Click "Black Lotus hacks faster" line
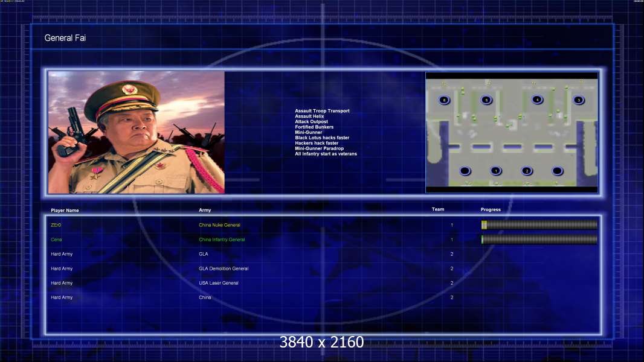 (322, 138)
